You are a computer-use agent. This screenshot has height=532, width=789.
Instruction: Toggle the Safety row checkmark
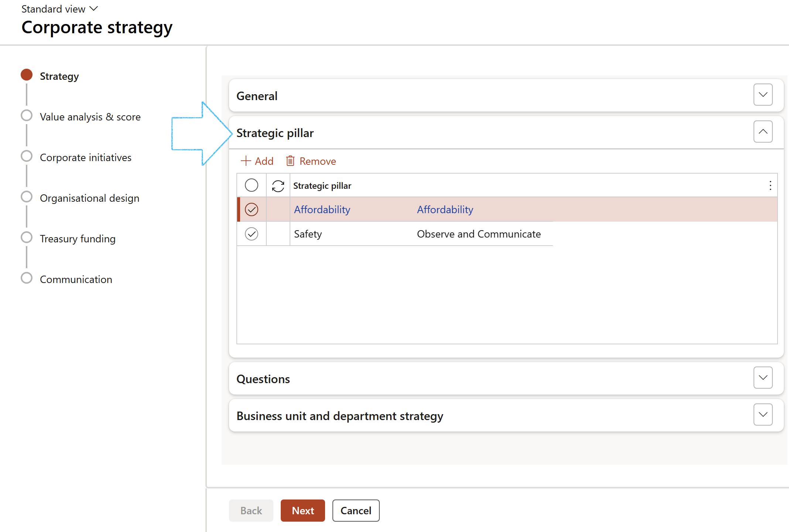coord(252,234)
